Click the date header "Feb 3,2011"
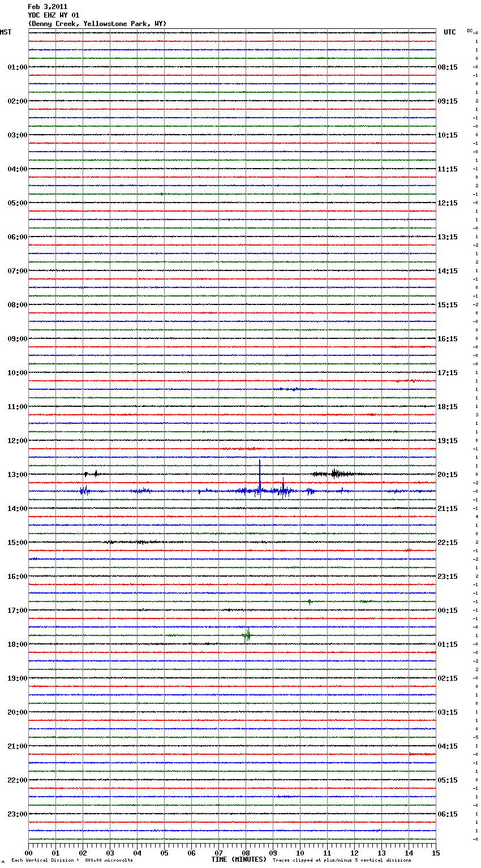The width and height of the screenshot is (481, 868). tap(48, 7)
